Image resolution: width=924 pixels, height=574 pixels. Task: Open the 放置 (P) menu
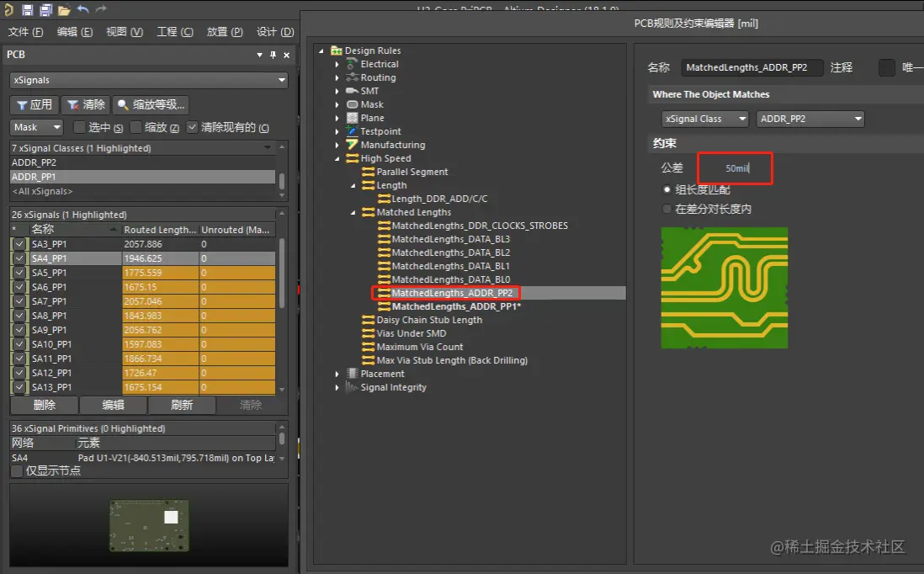(x=225, y=32)
